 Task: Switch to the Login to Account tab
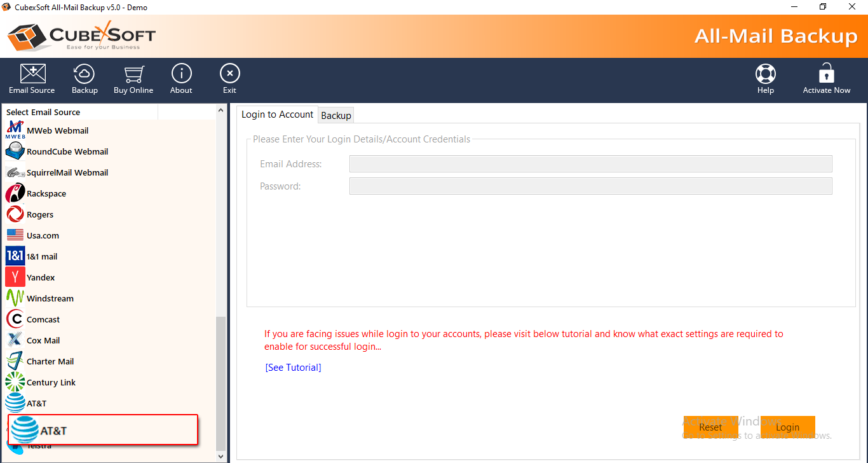point(277,114)
